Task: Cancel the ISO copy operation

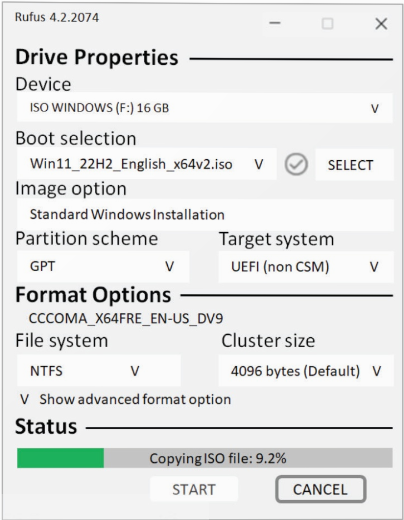Action: pos(321,489)
